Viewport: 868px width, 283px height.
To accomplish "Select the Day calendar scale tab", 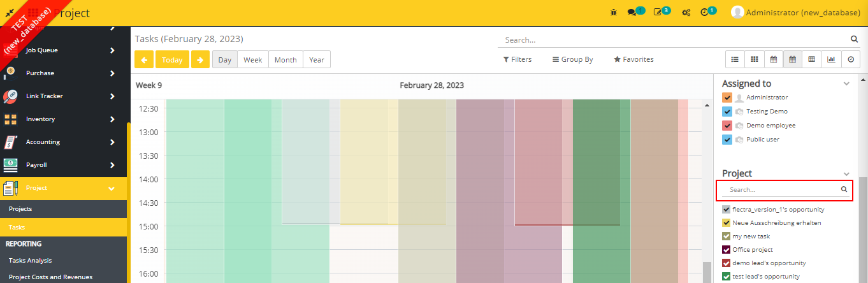I will pos(225,59).
